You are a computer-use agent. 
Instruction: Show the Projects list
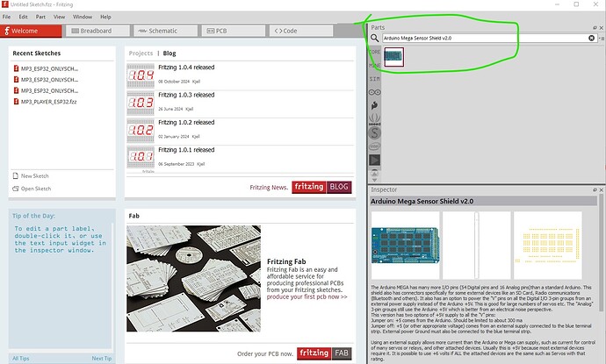pyautogui.click(x=141, y=54)
